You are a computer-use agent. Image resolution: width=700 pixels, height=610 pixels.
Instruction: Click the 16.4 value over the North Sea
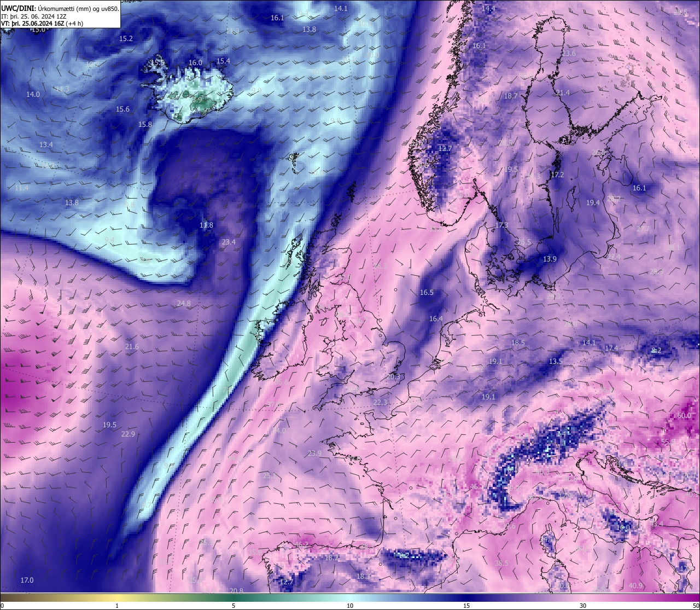[436, 319]
